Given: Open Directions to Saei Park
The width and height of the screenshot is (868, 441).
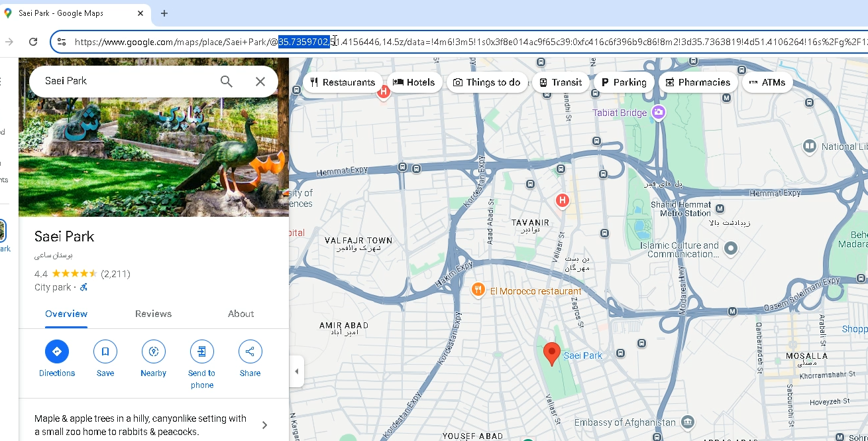Looking at the screenshot, I should pyautogui.click(x=57, y=359).
